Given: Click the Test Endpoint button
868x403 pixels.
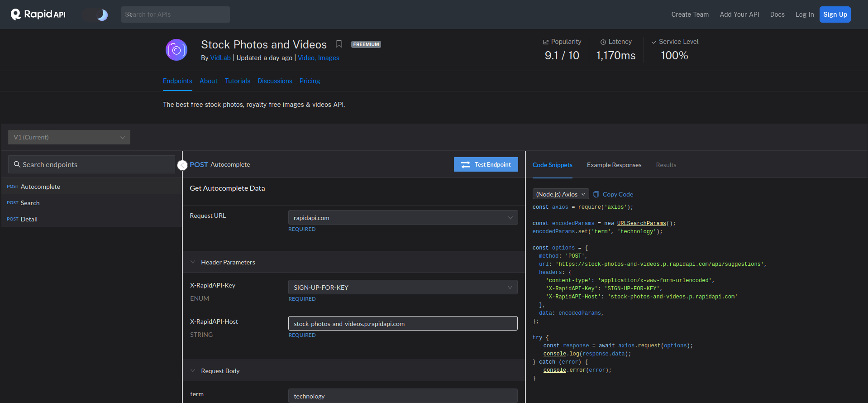Looking at the screenshot, I should click(x=486, y=164).
